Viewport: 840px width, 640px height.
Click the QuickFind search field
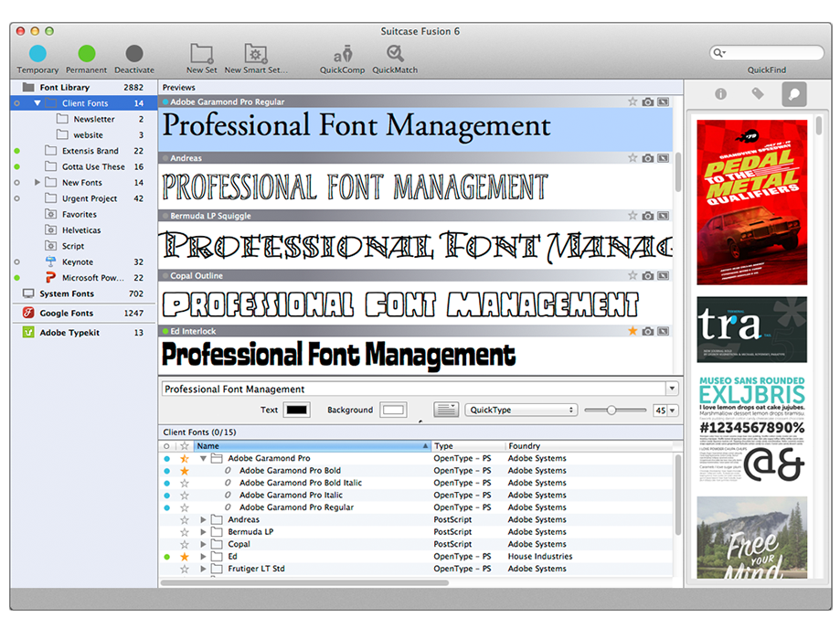tap(767, 52)
